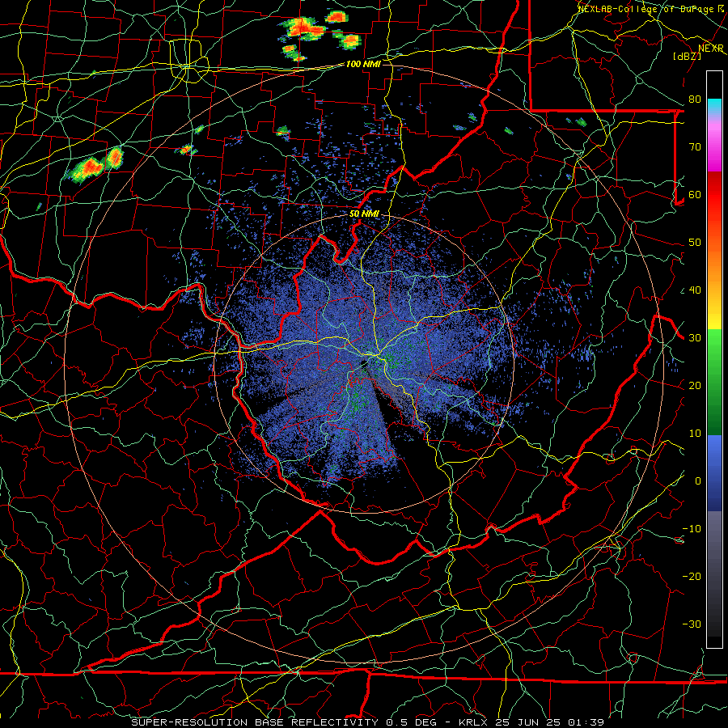Click the 100 NMI range ring label
Viewport: 728px width, 728px height.
click(363, 64)
